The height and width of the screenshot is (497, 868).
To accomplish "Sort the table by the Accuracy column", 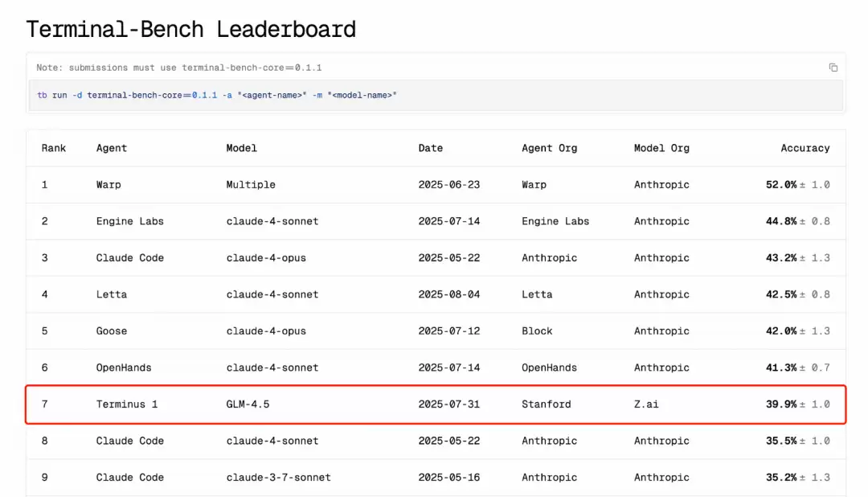I will (x=805, y=148).
